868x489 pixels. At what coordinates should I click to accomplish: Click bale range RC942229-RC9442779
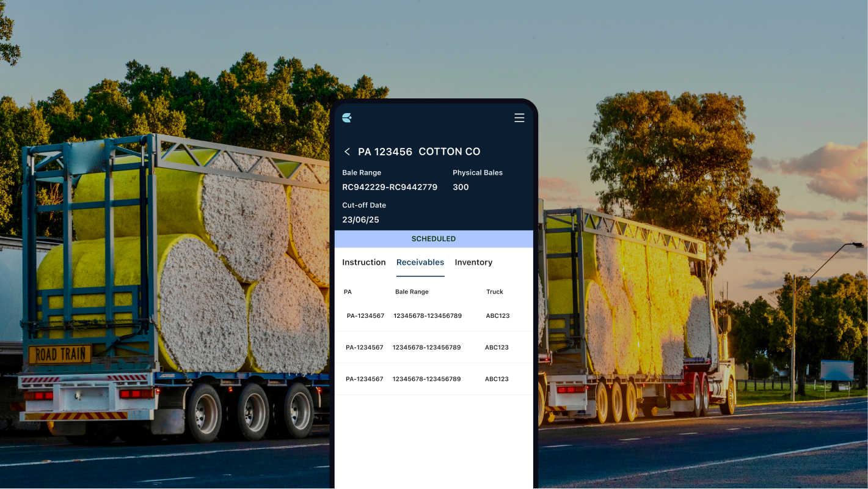[x=390, y=187]
